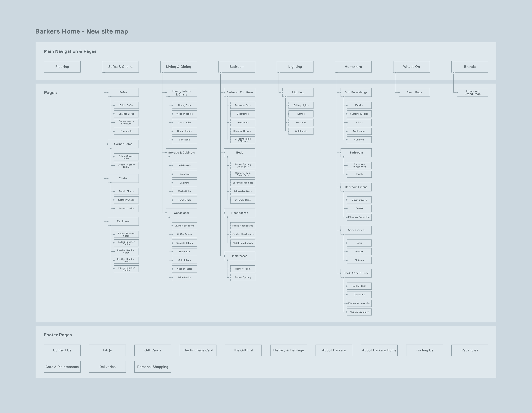
Task: Click the Pillows & Protectors box
Action: point(359,217)
